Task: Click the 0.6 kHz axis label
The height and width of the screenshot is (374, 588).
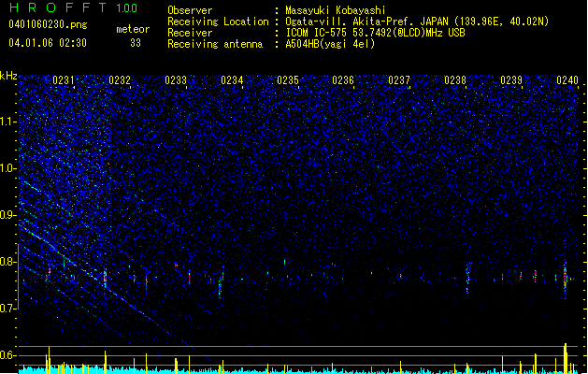Action: coord(8,355)
